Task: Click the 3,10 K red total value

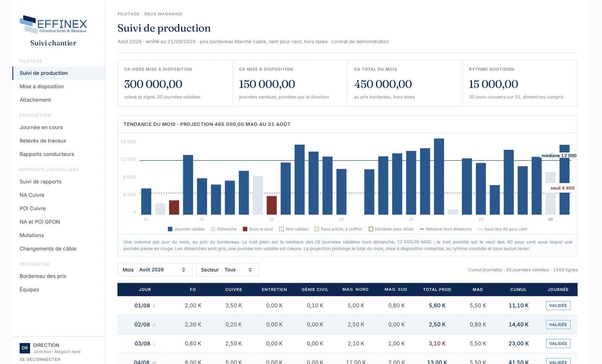Action: click(x=437, y=344)
